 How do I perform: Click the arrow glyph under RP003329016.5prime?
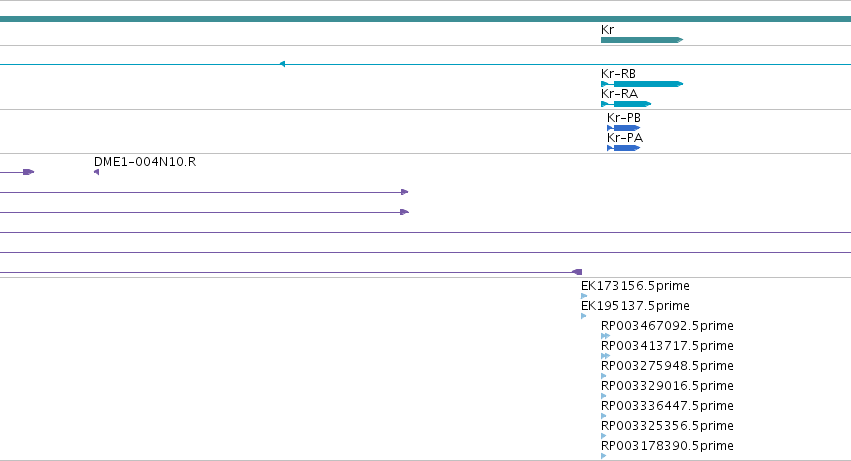click(604, 396)
